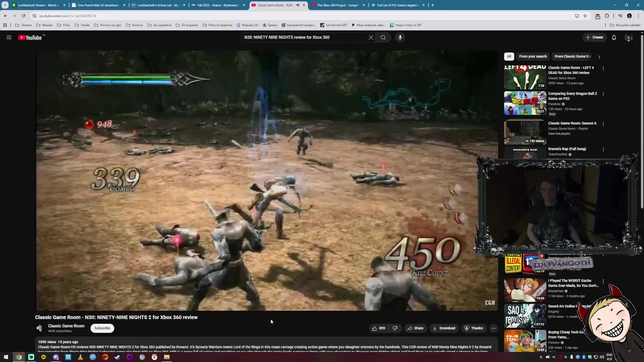The width and height of the screenshot is (644, 362).
Task: Click the Download button
Action: [x=444, y=328]
